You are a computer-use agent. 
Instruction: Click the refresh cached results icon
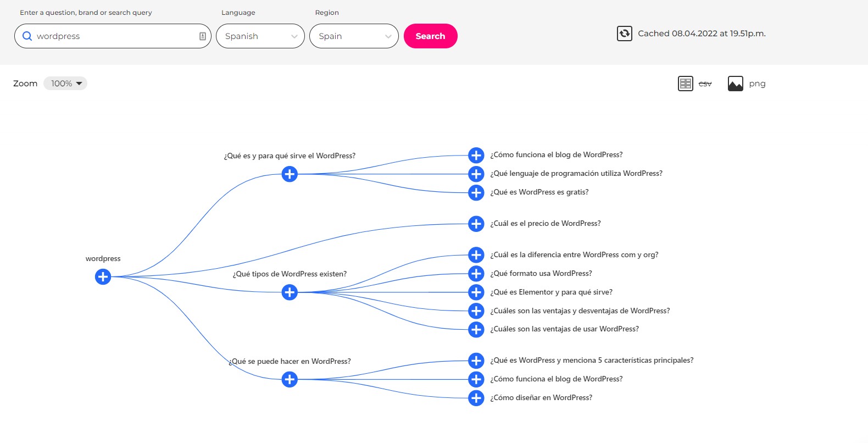click(625, 34)
